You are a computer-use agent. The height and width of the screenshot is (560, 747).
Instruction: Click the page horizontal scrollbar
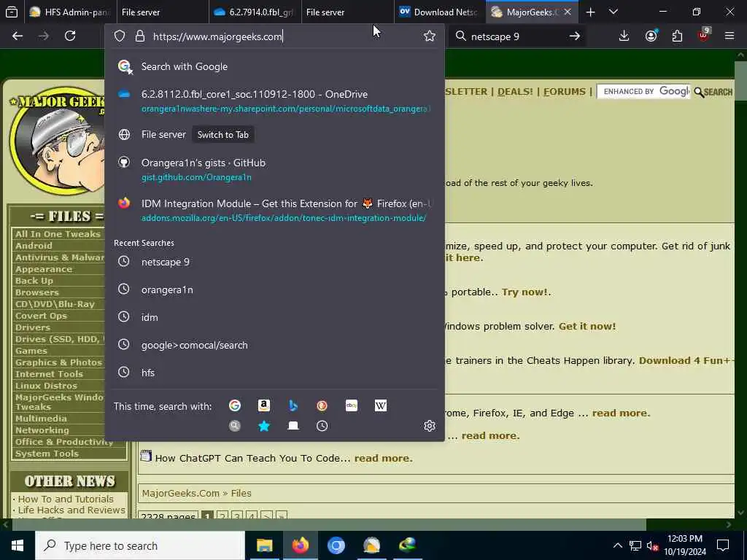tap(329, 524)
